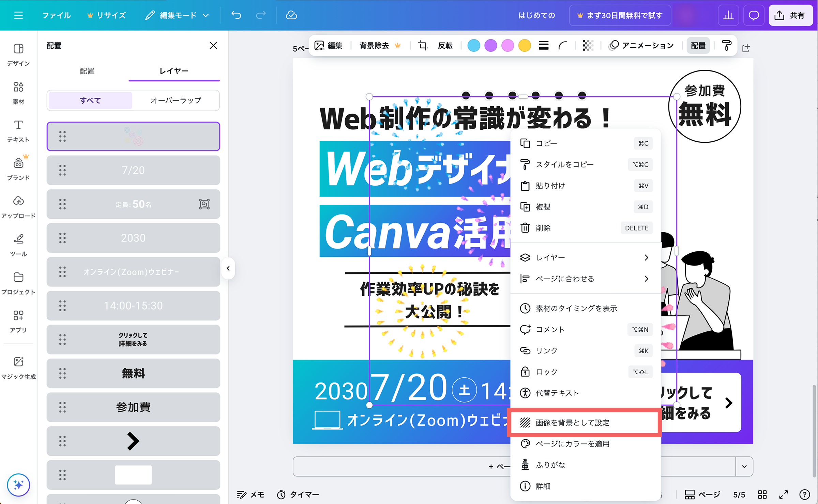The height and width of the screenshot is (504, 818).
Task: Select the yellow color swatch
Action: 525,46
